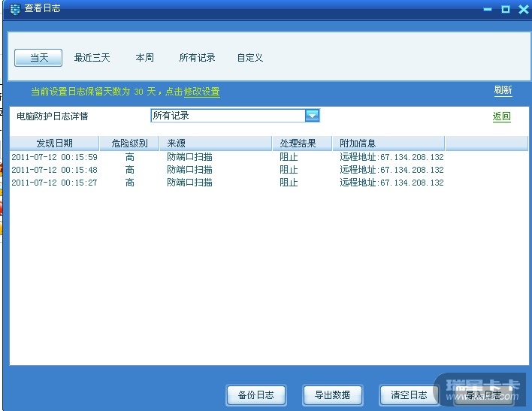Open the 自定义 tab
Screen dimensions: 532x411
click(250, 58)
